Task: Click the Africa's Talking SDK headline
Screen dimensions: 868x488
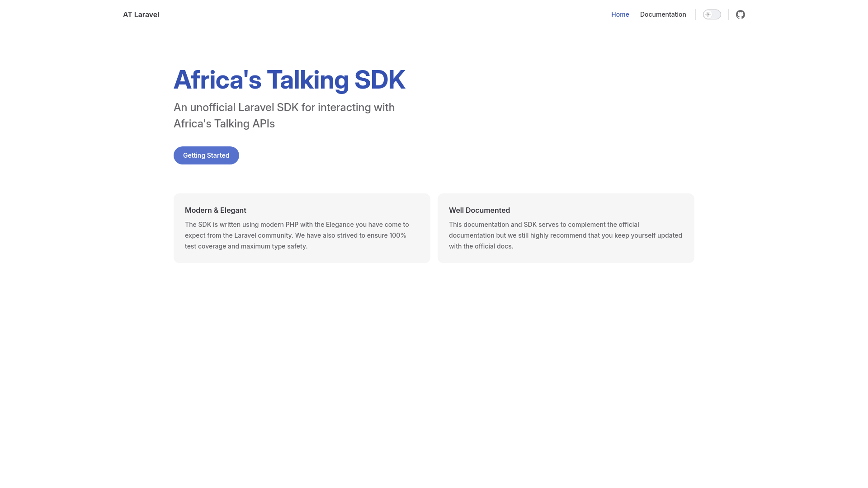Action: click(x=289, y=80)
